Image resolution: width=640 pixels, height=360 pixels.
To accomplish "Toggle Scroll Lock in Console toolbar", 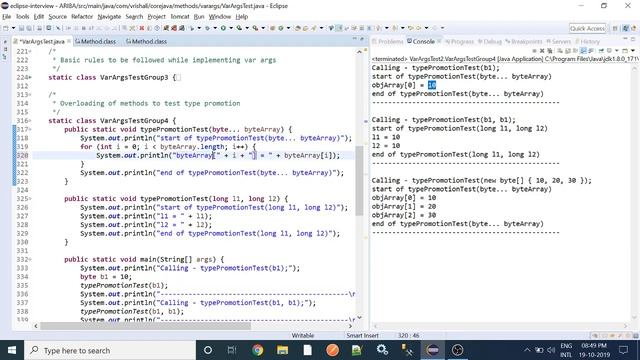I will click(x=568, y=51).
